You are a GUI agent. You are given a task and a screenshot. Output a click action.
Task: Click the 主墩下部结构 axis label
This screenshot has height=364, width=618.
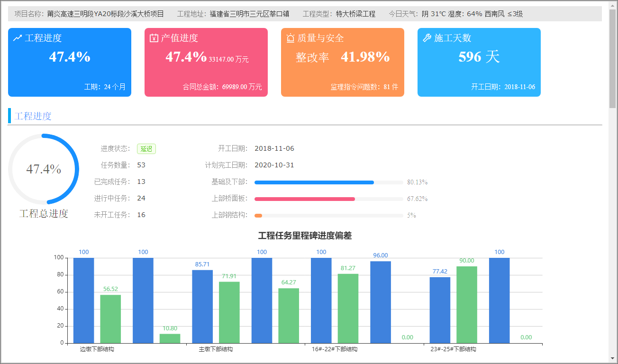[x=216, y=349]
